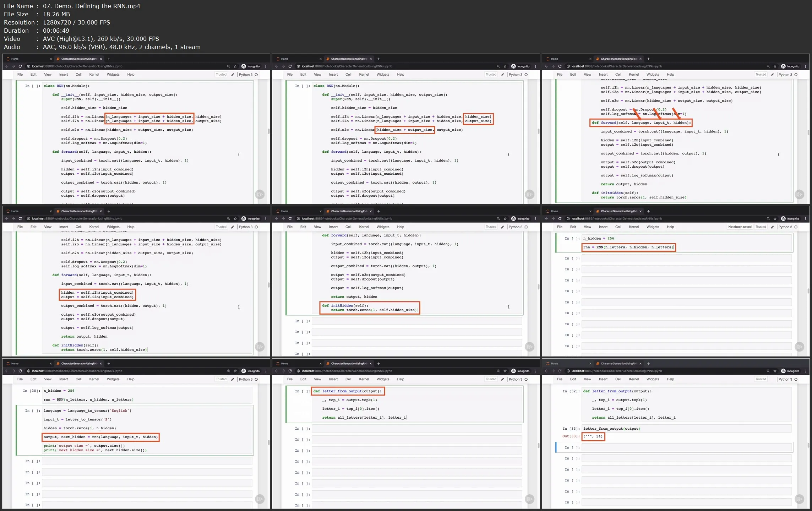Open the Help menu in the middle-right frame
This screenshot has height=511, width=812.
[670, 227]
